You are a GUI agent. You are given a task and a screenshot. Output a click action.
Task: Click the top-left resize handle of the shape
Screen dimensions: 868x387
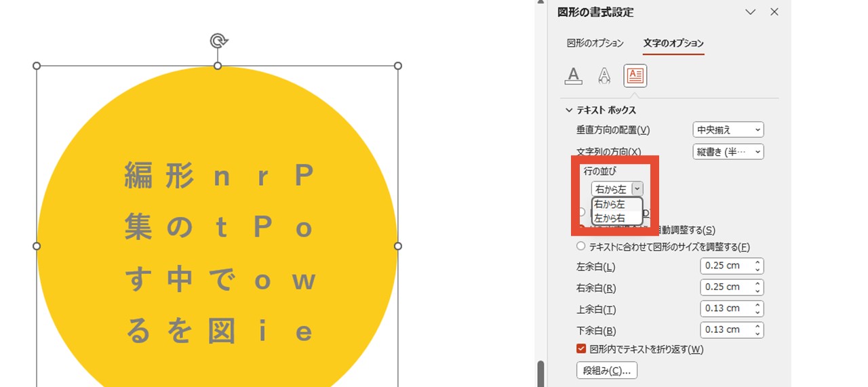37,66
